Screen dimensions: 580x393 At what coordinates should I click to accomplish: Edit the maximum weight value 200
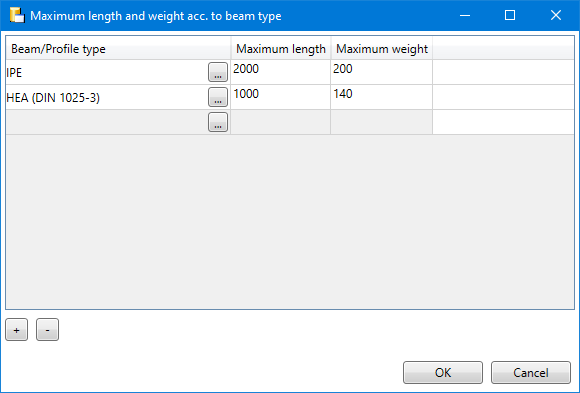tap(381, 72)
